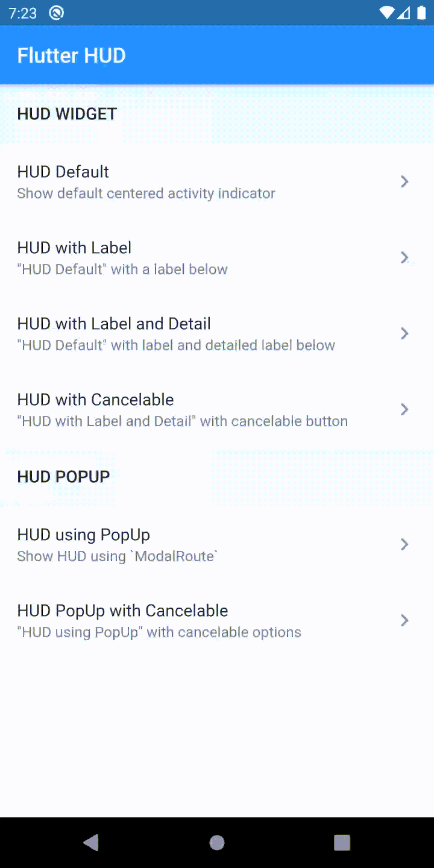Select the HUD Default list item
The image size is (434, 868).
[x=181, y=181]
